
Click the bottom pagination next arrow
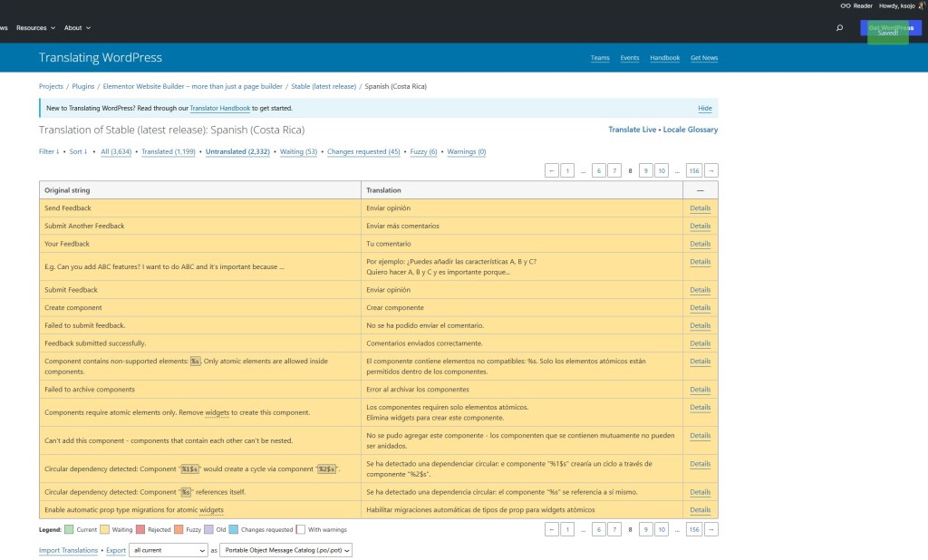pyautogui.click(x=710, y=529)
